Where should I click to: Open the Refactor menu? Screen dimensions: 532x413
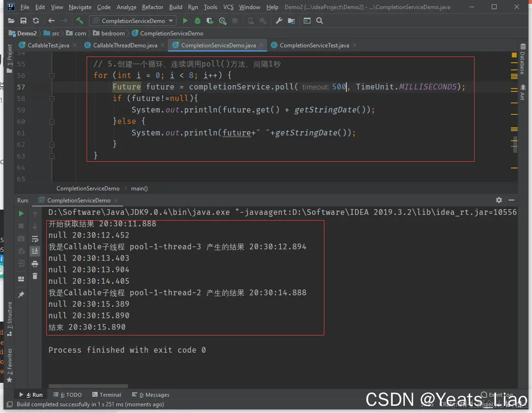152,7
